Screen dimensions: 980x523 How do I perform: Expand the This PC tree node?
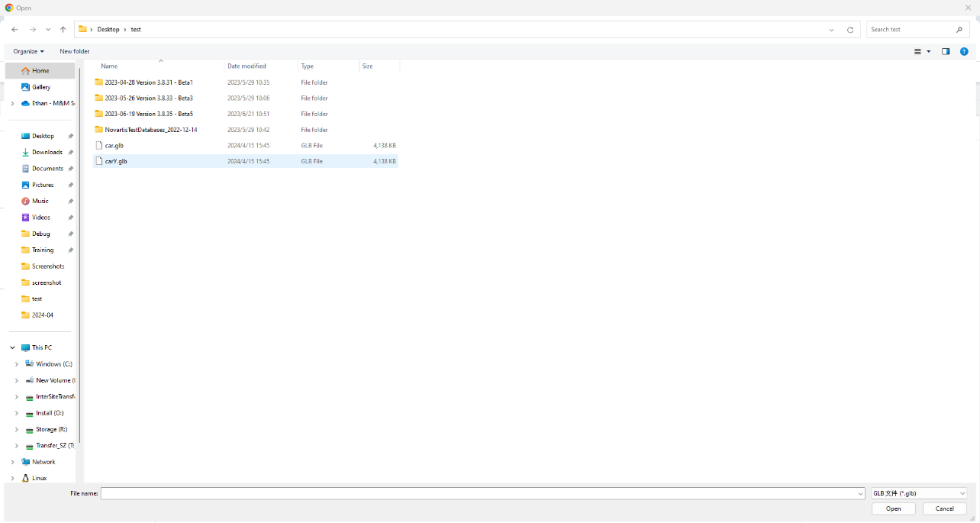click(x=12, y=347)
